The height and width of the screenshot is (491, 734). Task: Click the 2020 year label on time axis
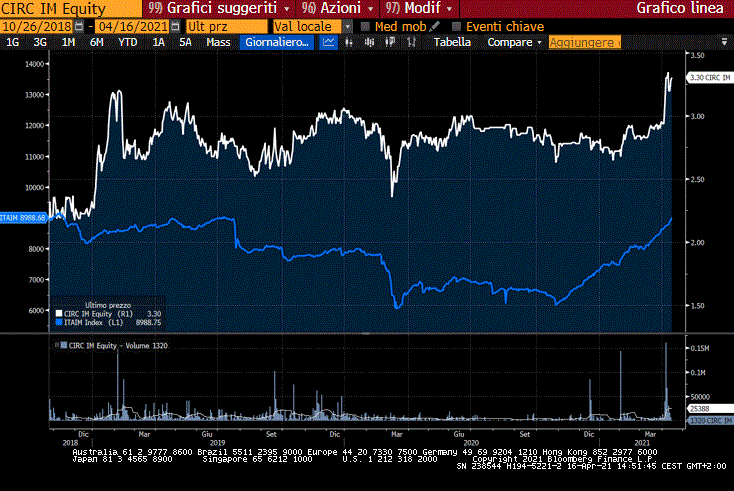[471, 442]
